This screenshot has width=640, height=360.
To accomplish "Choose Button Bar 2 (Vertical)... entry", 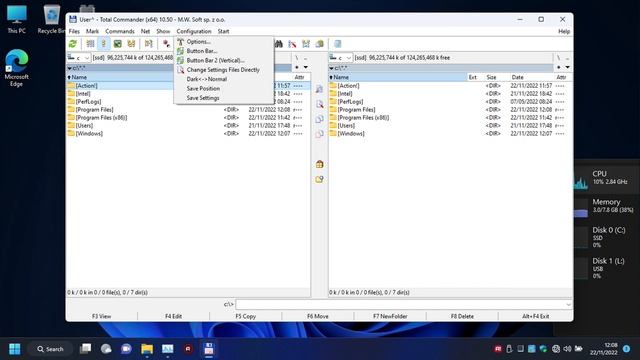I will (x=224, y=60).
